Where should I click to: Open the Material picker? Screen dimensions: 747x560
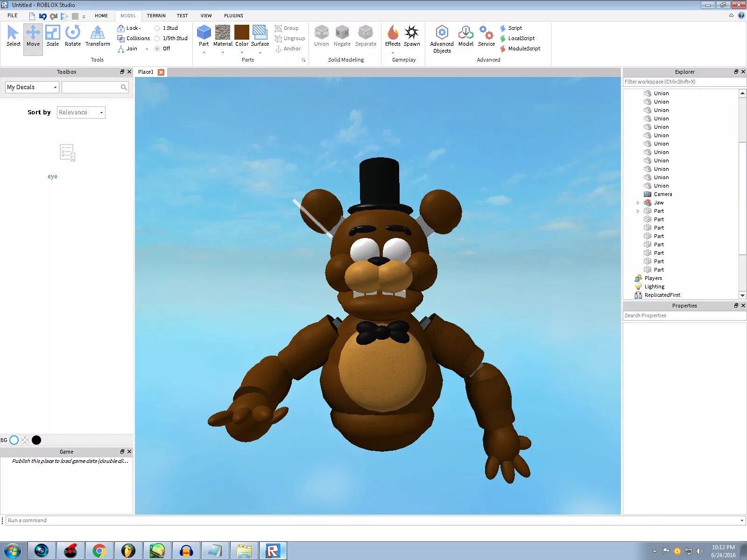click(x=223, y=36)
